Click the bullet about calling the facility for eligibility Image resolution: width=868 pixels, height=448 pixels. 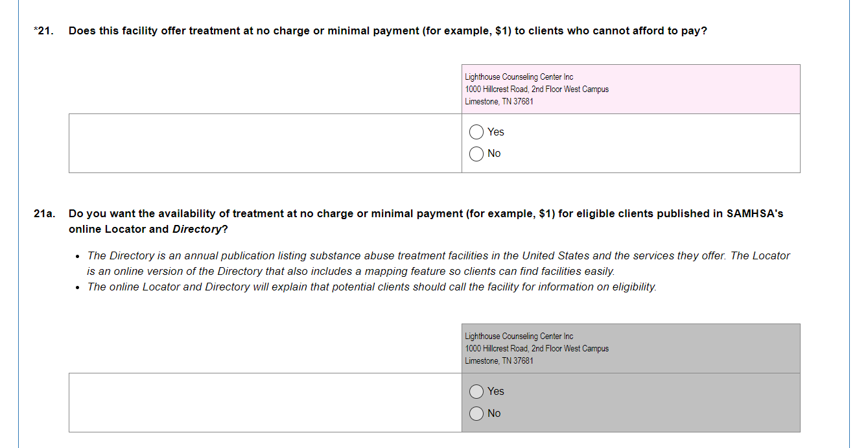click(371, 287)
